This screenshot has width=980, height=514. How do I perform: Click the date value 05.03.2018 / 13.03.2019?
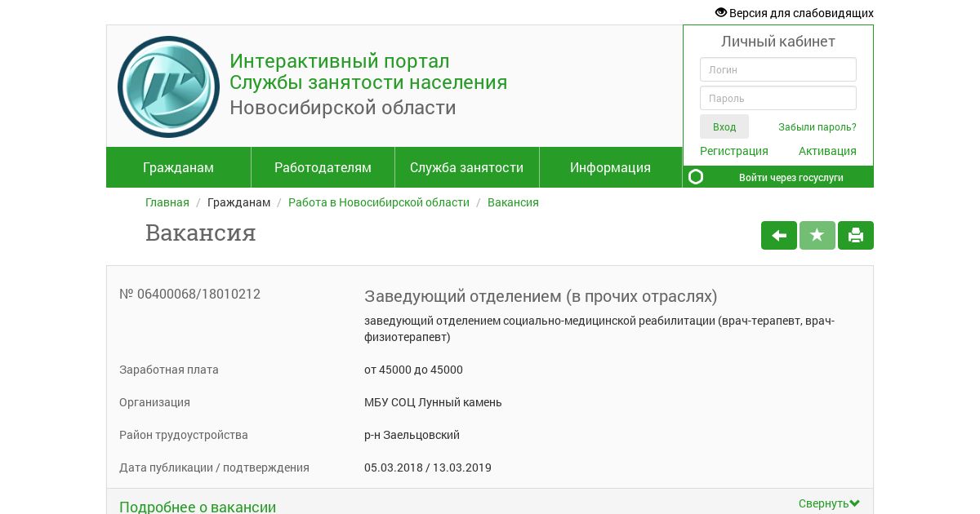tap(428, 467)
